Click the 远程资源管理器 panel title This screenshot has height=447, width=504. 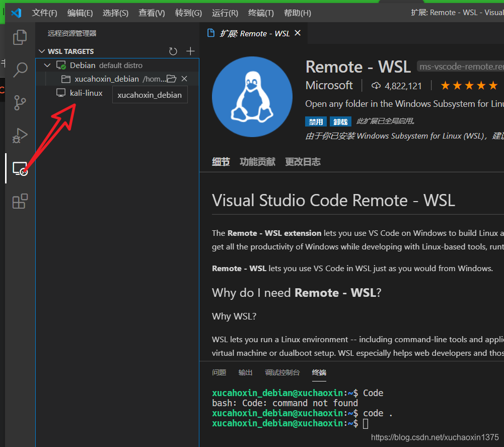pyautogui.click(x=72, y=33)
